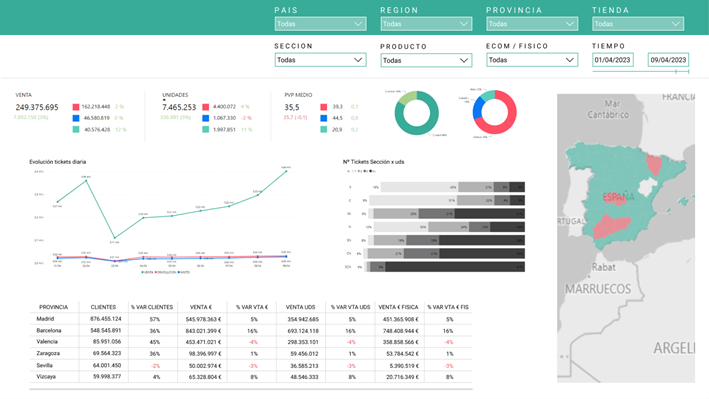Expand the PRODUCTO dropdown

(426, 60)
